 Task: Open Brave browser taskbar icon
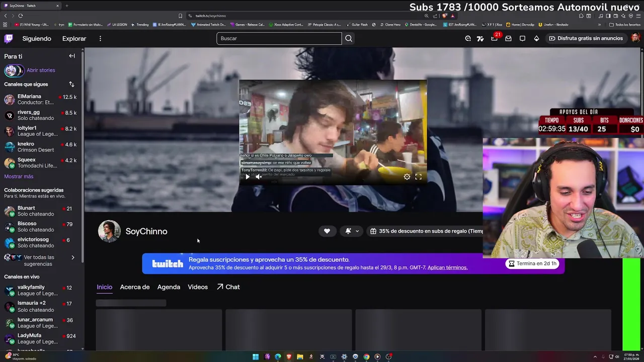coord(289,356)
